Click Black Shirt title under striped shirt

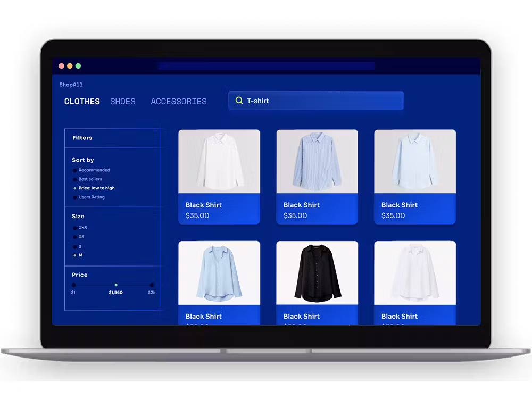[302, 205]
